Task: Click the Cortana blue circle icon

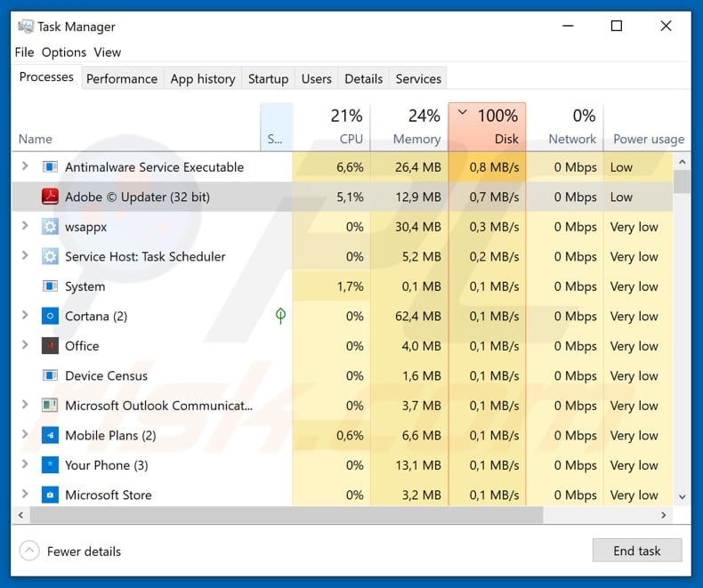Action: click(x=50, y=316)
